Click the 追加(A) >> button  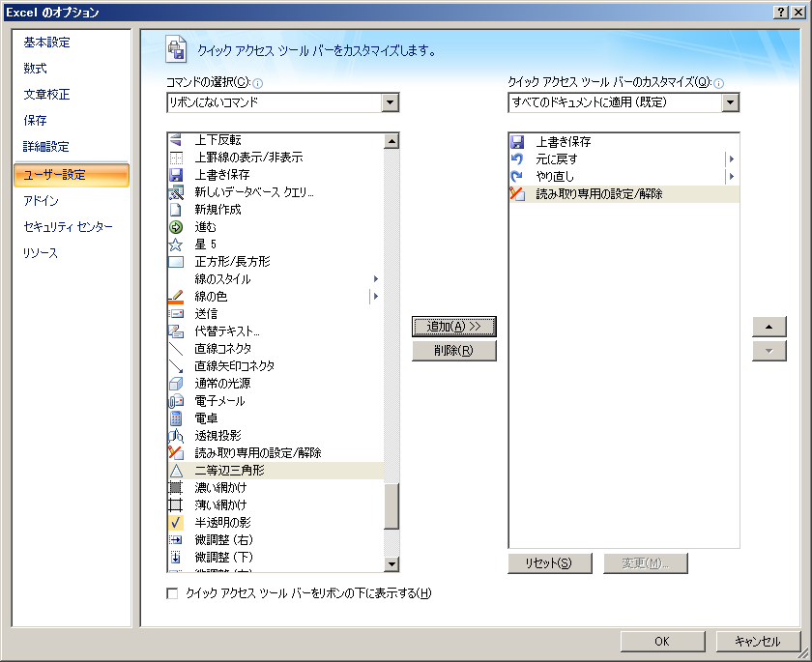(454, 327)
